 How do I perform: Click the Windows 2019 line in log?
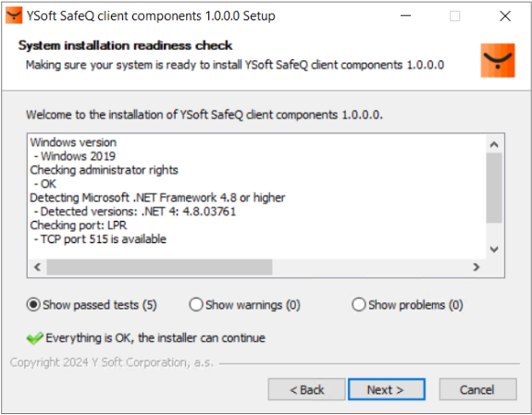75,156
